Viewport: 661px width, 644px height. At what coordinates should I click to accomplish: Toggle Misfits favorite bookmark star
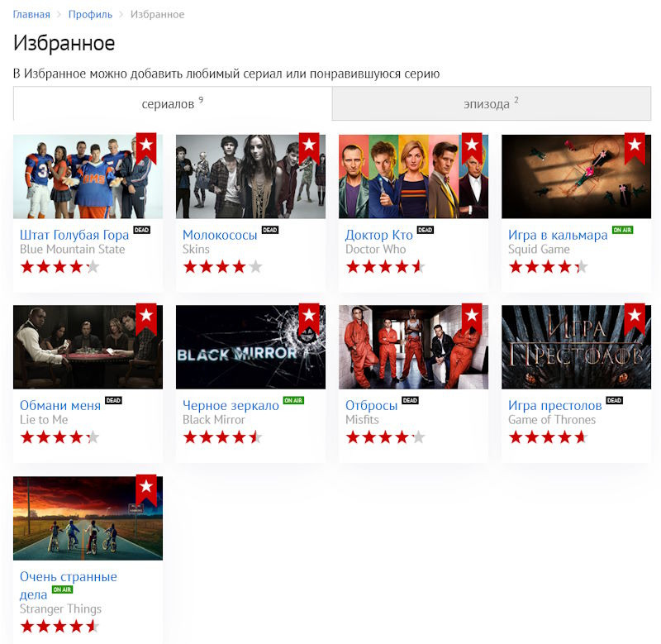point(472,318)
